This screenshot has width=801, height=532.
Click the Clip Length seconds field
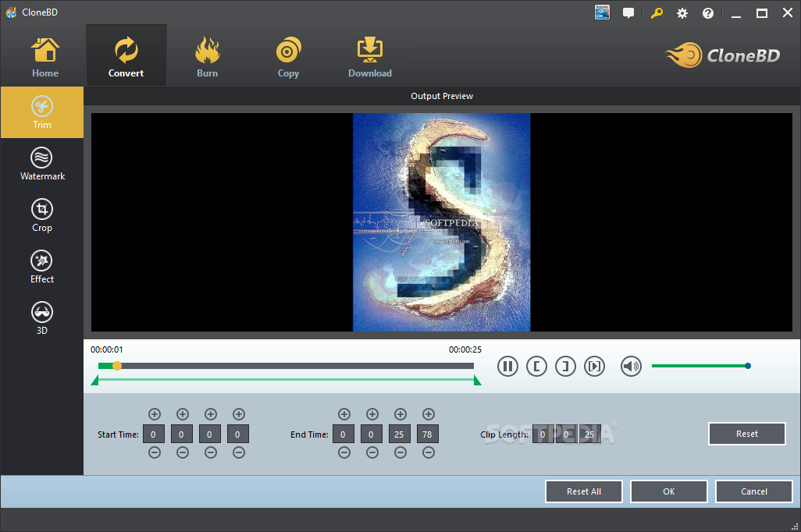[589, 434]
